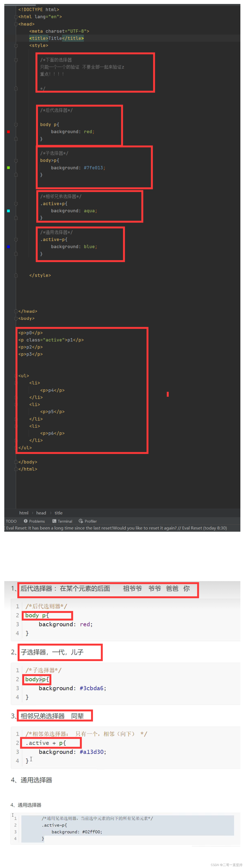Click the /*通用选择器*/ comment

tap(56, 233)
